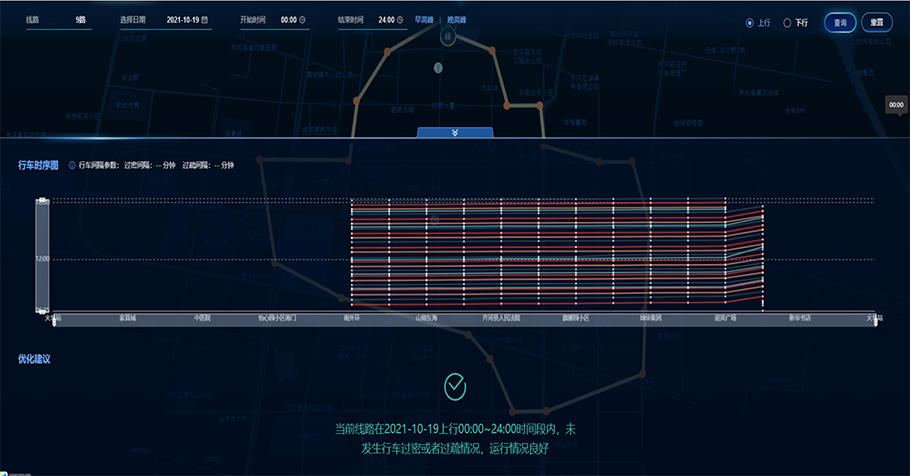
Task: Select the 下行 direction radio button
Action: tap(787, 22)
